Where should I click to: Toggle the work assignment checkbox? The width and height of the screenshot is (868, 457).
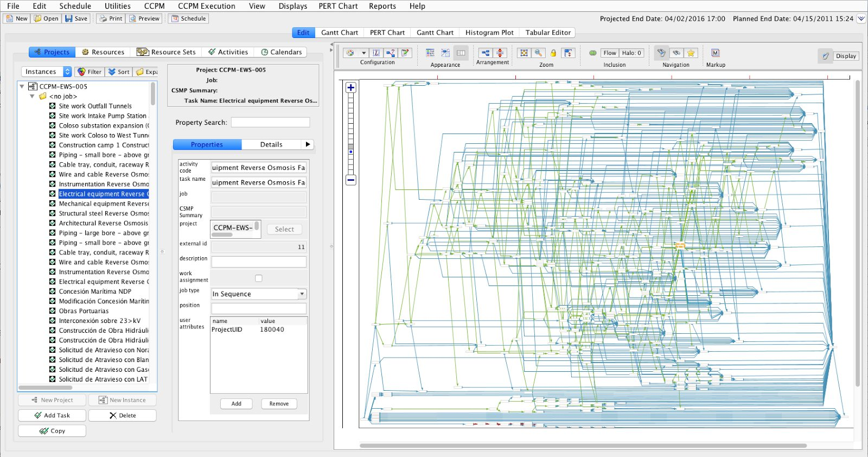[x=259, y=278]
